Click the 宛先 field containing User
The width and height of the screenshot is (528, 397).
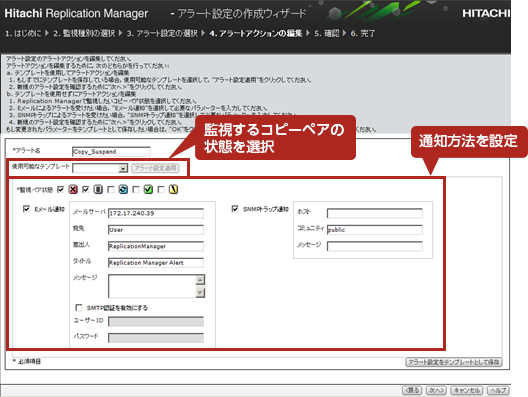(x=156, y=230)
